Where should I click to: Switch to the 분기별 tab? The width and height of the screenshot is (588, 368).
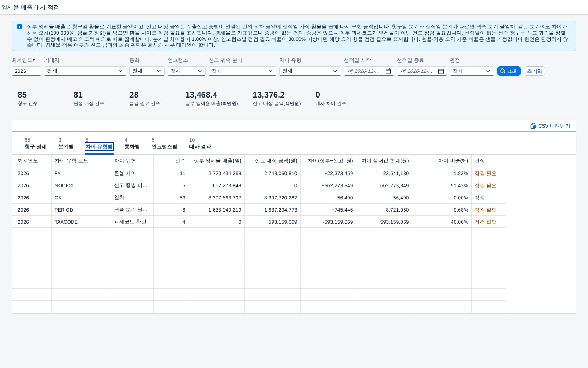coord(66,144)
